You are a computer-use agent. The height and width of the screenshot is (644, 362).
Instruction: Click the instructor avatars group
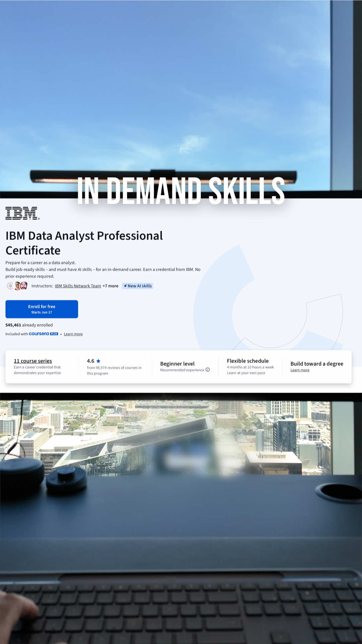point(17,286)
